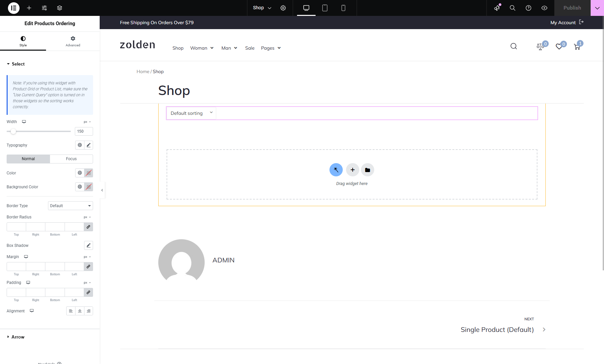Click the Home breadcrumb link
Screen dimensions: 604x364
(x=143, y=71)
